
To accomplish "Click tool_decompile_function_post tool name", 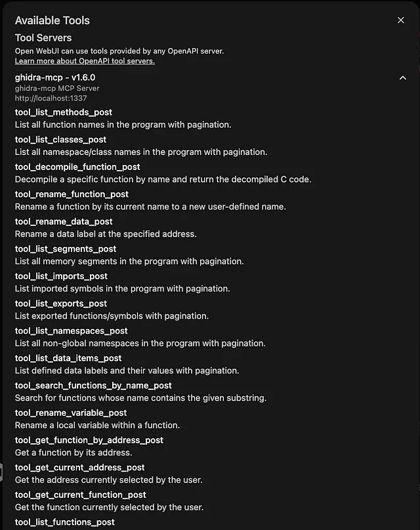I will click(77, 167).
